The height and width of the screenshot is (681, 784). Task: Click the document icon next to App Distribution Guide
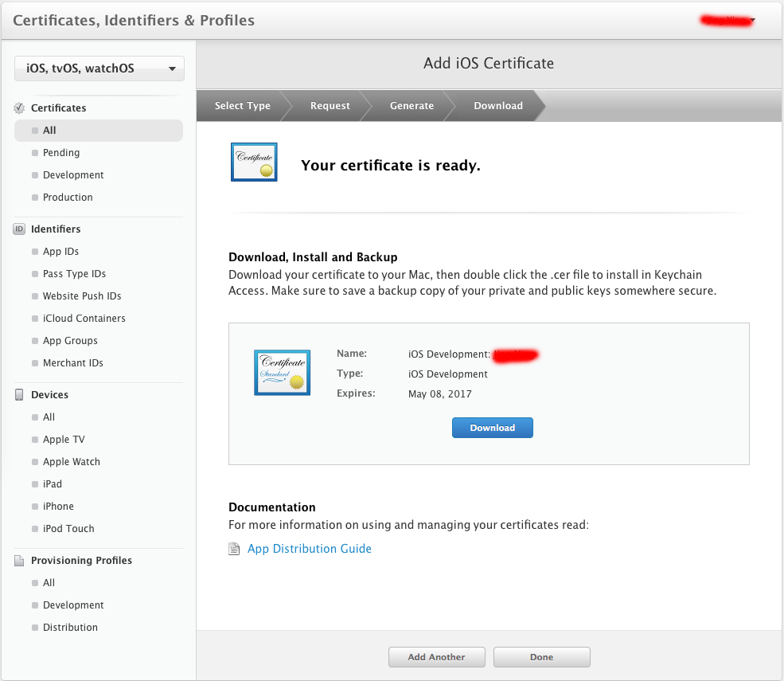tap(234, 549)
